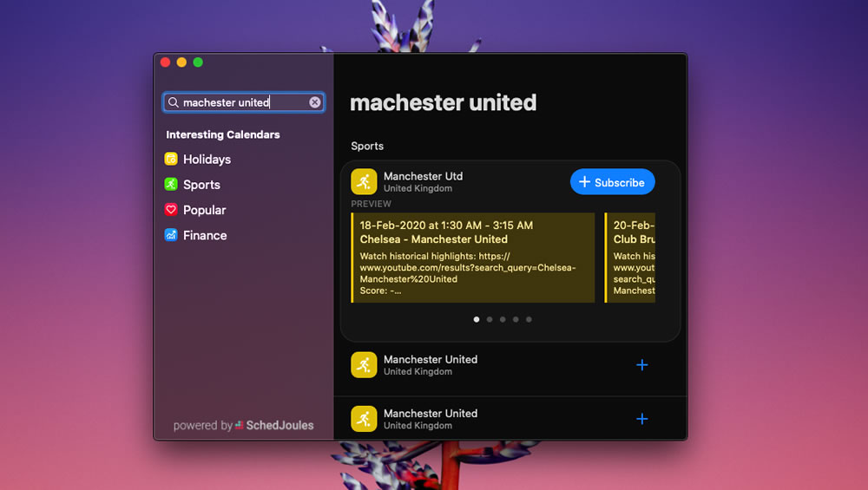Go to the fourth preview page dot
The width and height of the screenshot is (868, 490).
[x=516, y=319]
